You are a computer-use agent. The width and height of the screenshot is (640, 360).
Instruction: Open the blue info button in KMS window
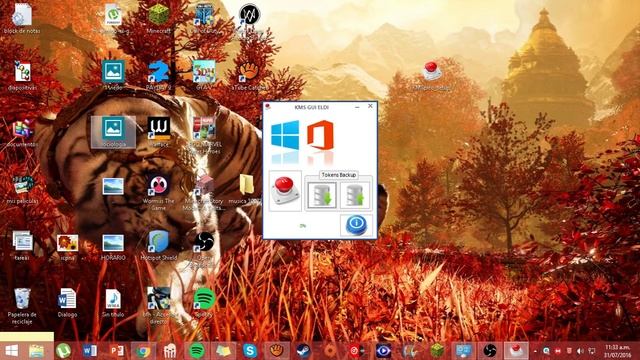(x=356, y=225)
